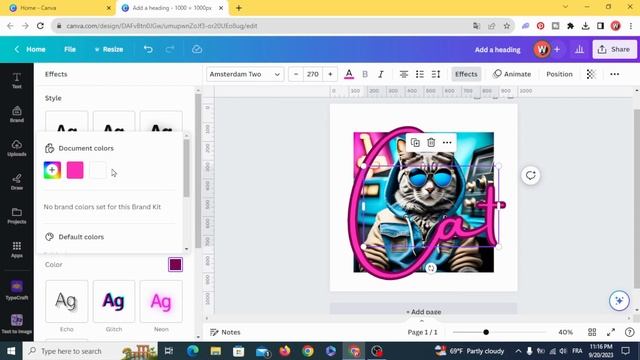Viewport: 640px width, 360px height.
Task: Open the Amsterdam Two font dropdown
Action: pos(245,74)
